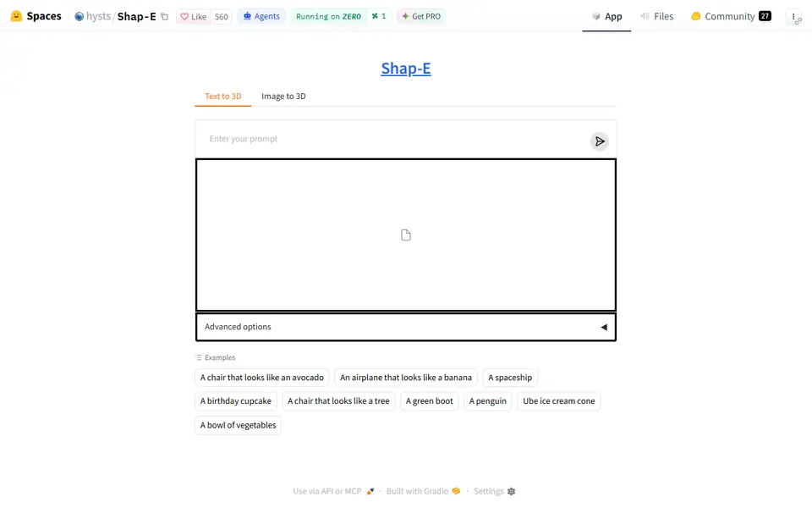Choose the A spaceship example
Viewport: 812px width, 508px height.
(510, 378)
